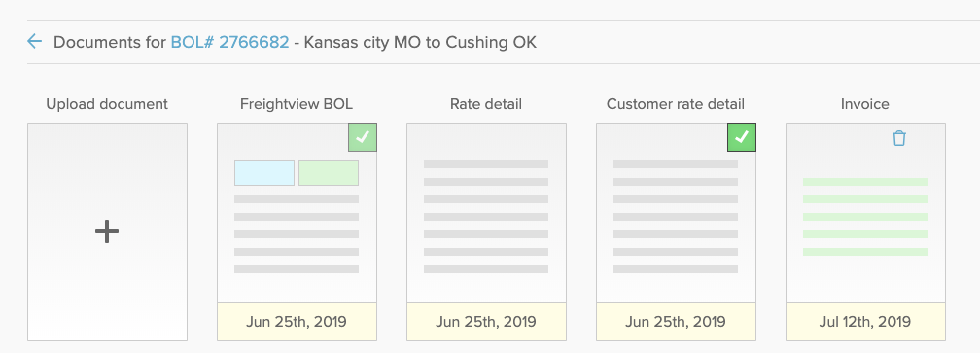Uncheck the Freightview BOL green checkmark

(x=363, y=137)
